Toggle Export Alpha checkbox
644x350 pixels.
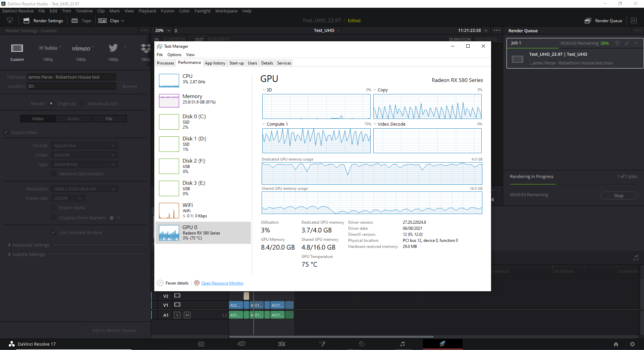pos(54,208)
